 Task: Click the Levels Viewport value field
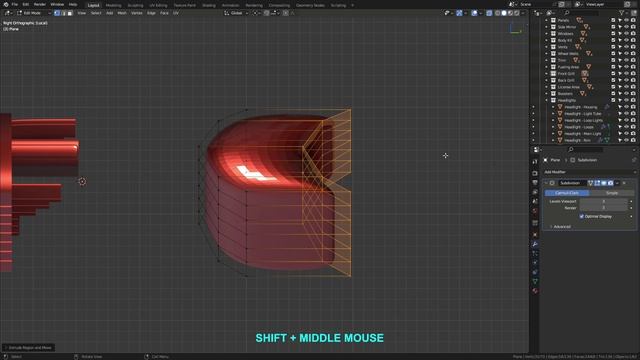click(604, 201)
